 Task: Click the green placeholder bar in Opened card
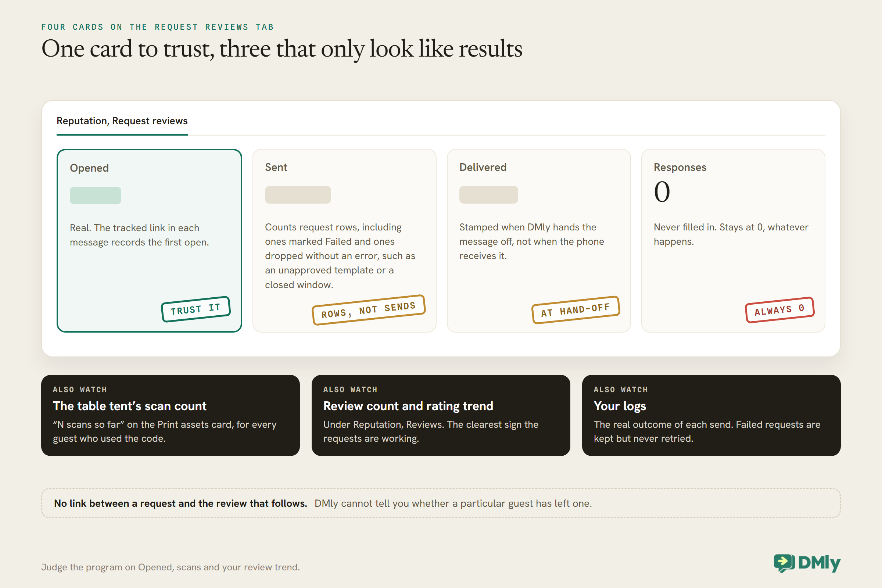click(95, 196)
